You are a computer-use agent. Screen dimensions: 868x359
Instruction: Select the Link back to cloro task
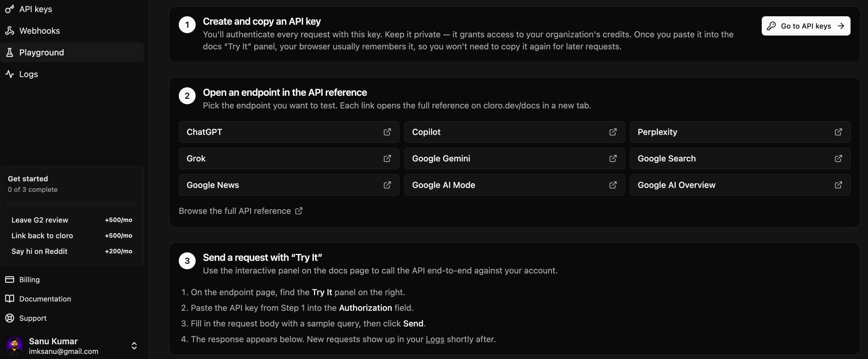72,236
